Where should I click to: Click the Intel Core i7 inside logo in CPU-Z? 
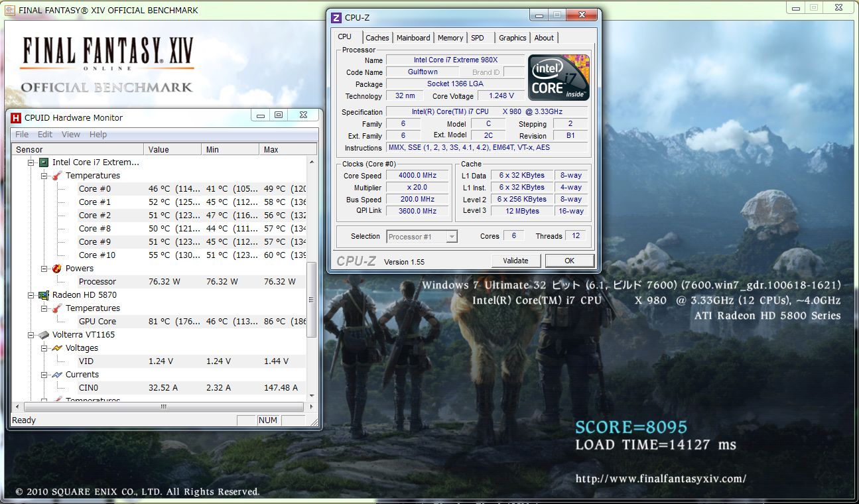(559, 78)
